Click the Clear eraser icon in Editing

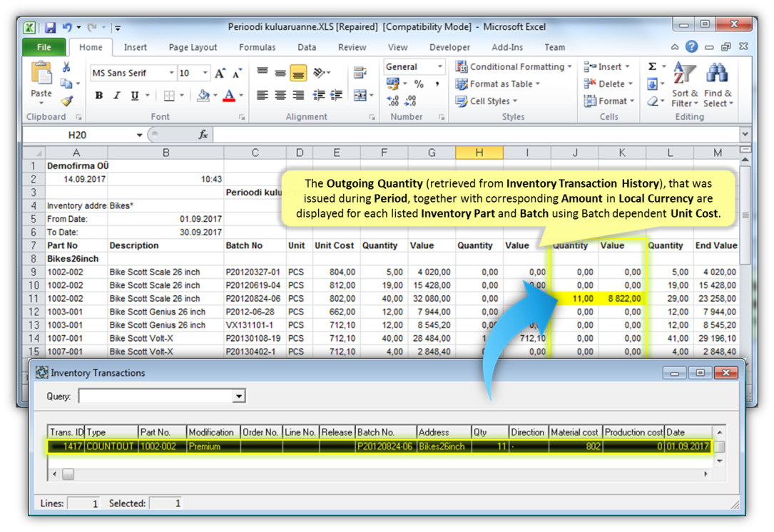pyautogui.click(x=653, y=101)
